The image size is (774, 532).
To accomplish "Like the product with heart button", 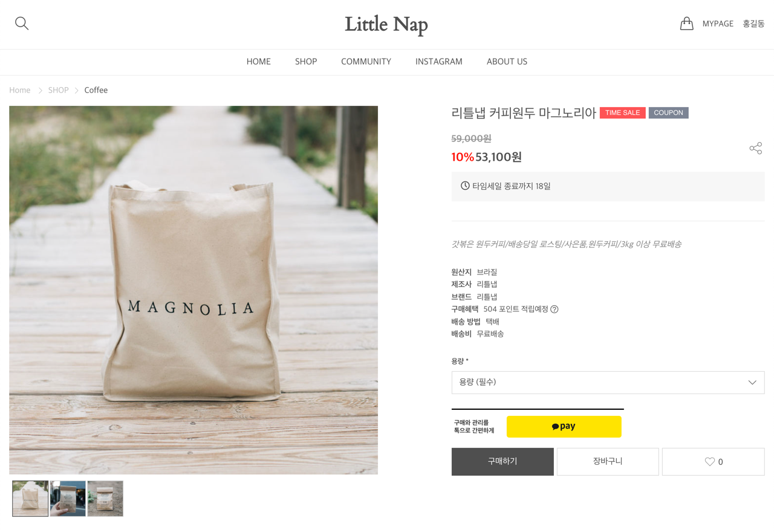I will tap(713, 462).
